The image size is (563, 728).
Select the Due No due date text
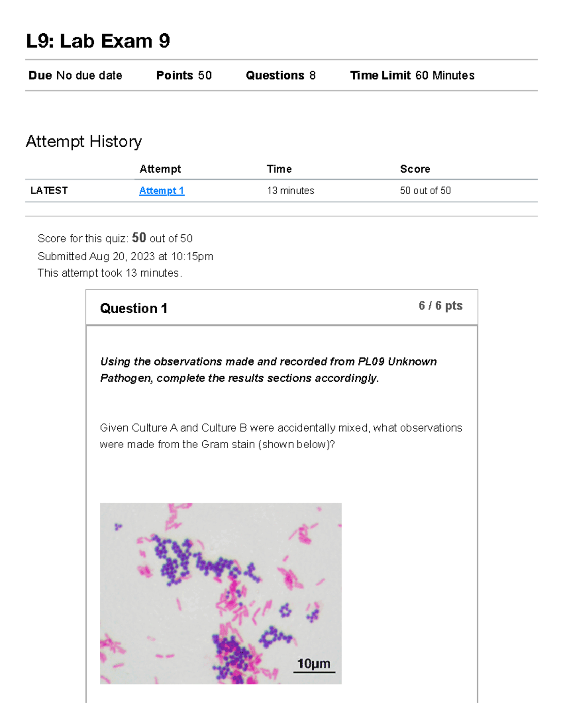point(75,75)
